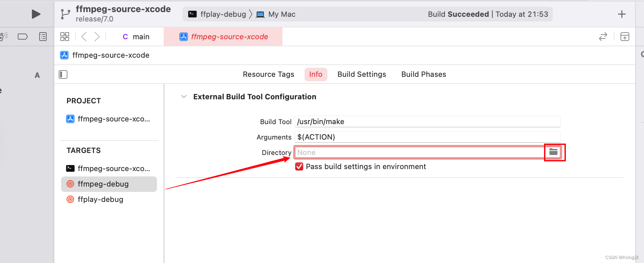
Task: Open the related items grid icon
Action: point(65,37)
